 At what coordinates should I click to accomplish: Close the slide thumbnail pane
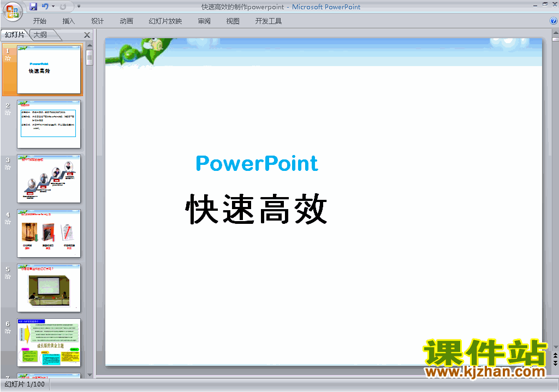pyautogui.click(x=87, y=34)
